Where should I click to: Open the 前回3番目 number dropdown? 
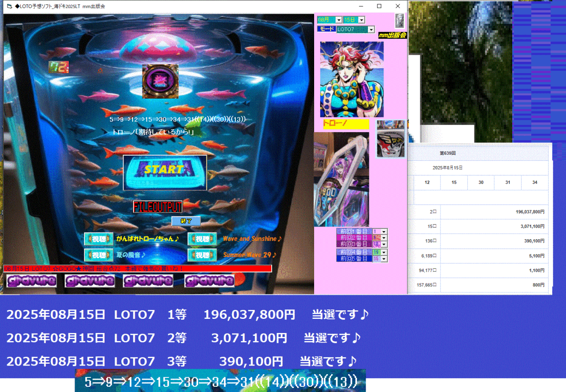tap(380, 244)
